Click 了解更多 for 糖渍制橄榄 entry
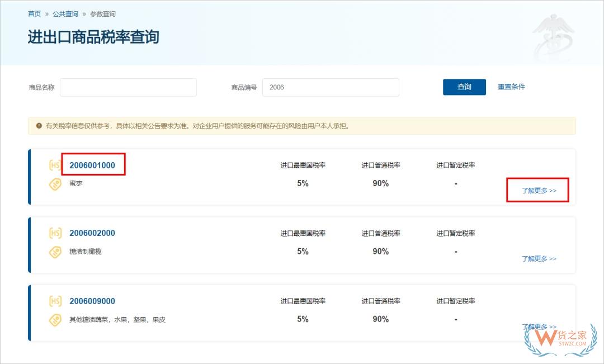The width and height of the screenshot is (604, 364). point(539,259)
